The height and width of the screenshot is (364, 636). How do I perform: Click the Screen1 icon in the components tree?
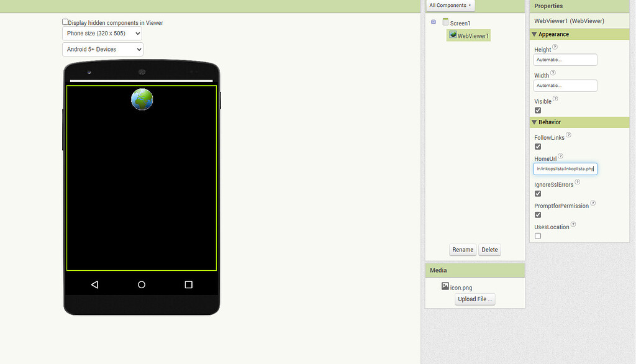coord(445,22)
